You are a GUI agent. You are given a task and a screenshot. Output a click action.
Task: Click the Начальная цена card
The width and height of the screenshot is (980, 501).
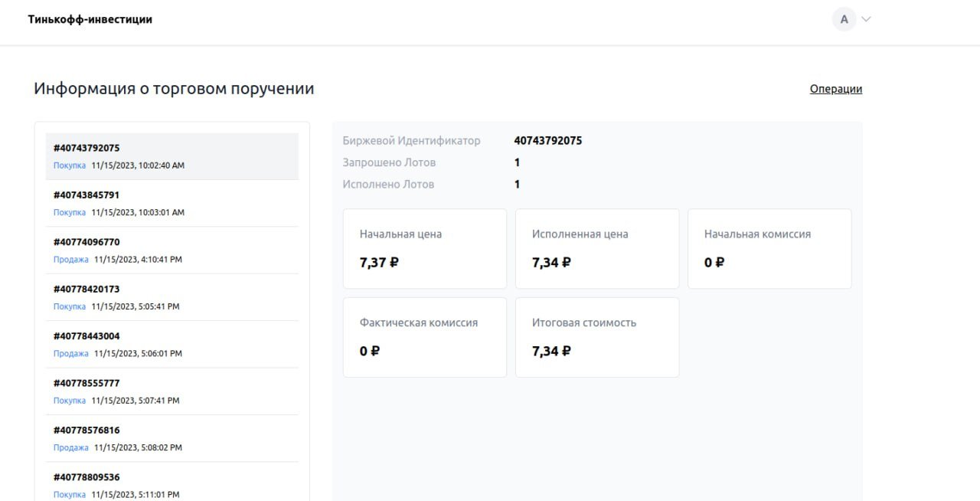tap(424, 248)
